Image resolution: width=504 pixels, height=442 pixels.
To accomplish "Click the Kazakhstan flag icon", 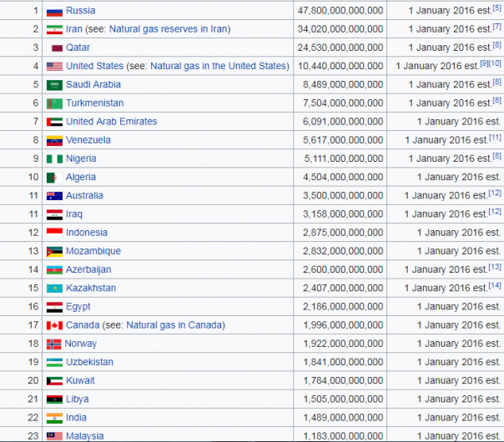I will (54, 289).
